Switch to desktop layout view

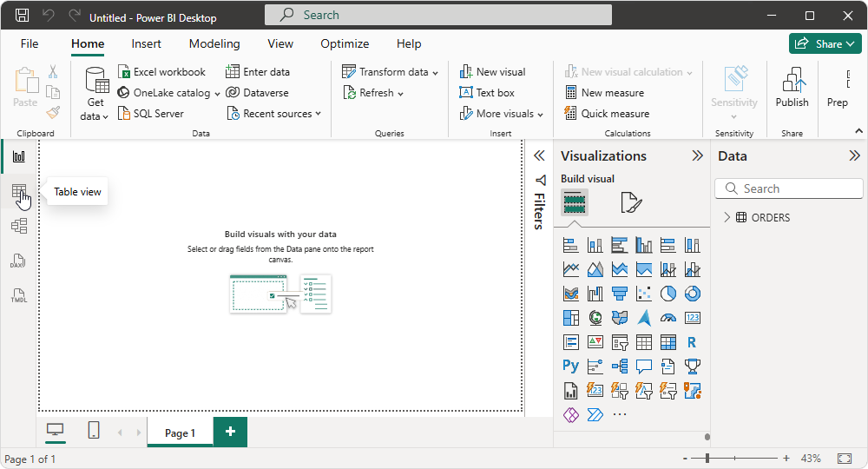[x=55, y=431]
